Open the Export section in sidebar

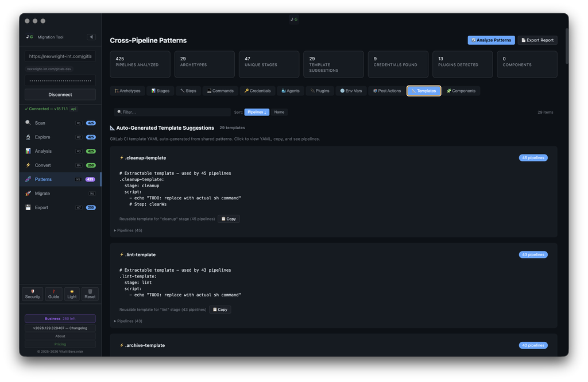[60, 207]
